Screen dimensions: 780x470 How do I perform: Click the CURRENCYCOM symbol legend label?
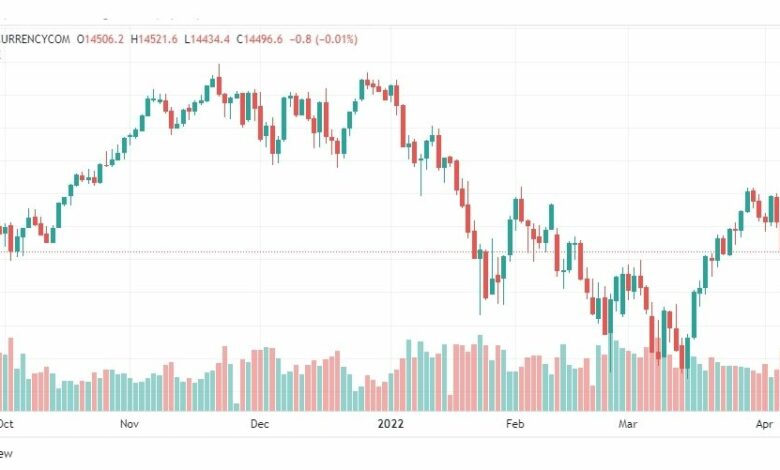click(x=35, y=39)
